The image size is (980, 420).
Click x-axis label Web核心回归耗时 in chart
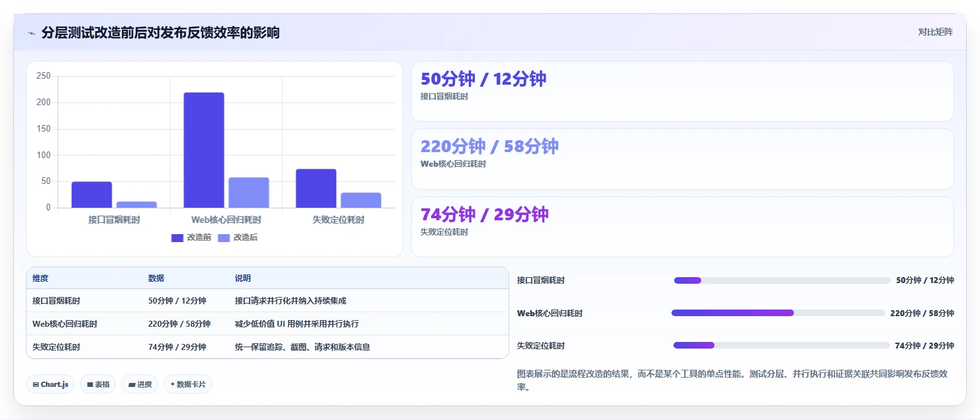coord(226,220)
